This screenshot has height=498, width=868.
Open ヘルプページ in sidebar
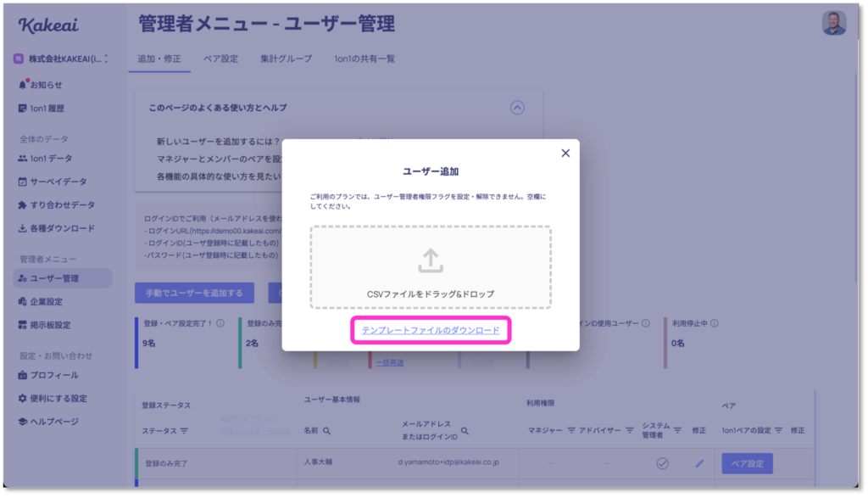coord(48,422)
